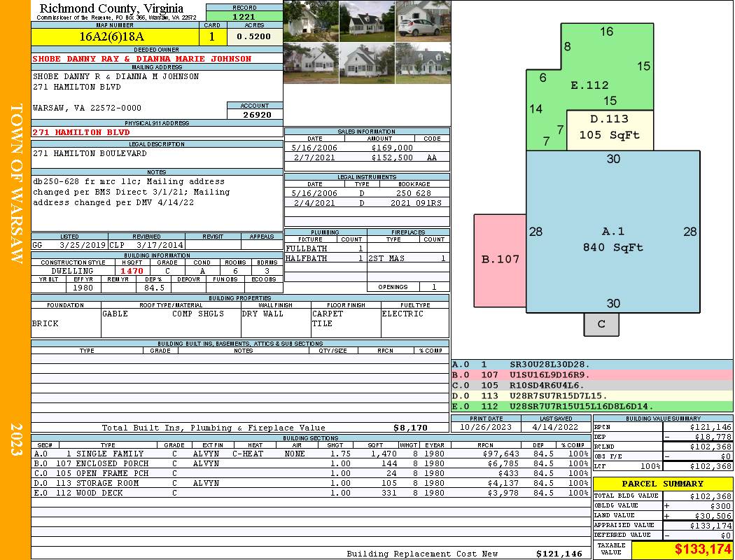Click the red 1470 H SQFT value

point(132,271)
